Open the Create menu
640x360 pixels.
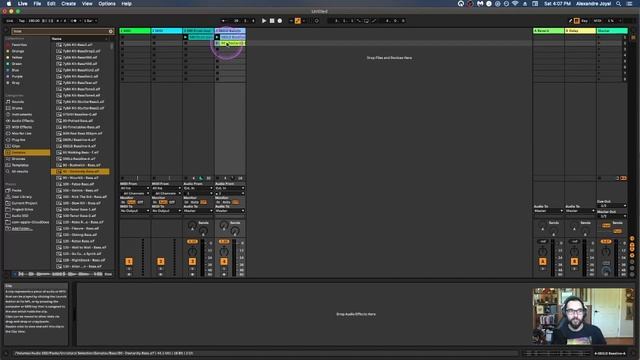[x=69, y=4]
